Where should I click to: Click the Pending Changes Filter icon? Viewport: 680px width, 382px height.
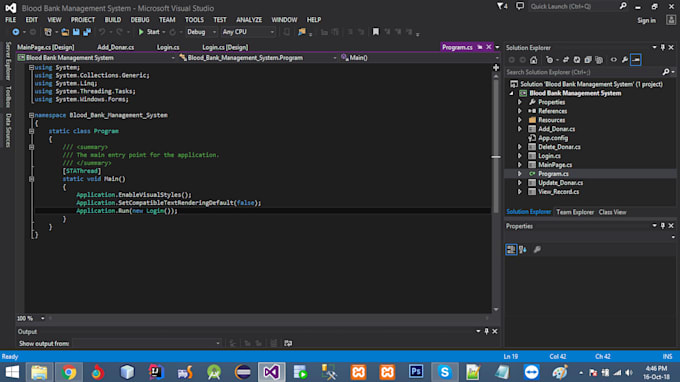(x=550, y=60)
